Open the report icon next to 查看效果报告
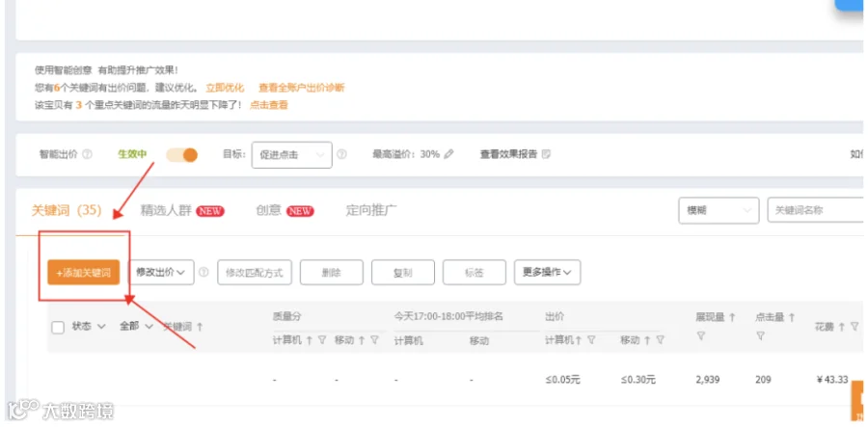 coord(546,154)
